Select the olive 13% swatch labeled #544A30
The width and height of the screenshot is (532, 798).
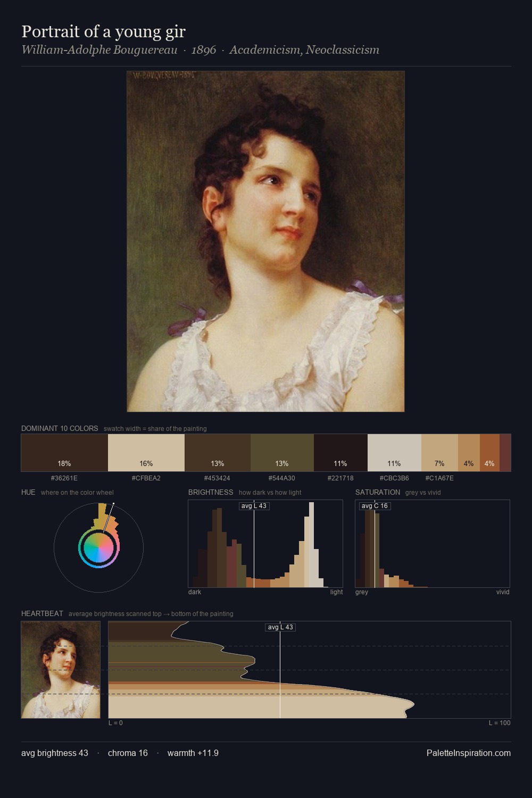[282, 453]
